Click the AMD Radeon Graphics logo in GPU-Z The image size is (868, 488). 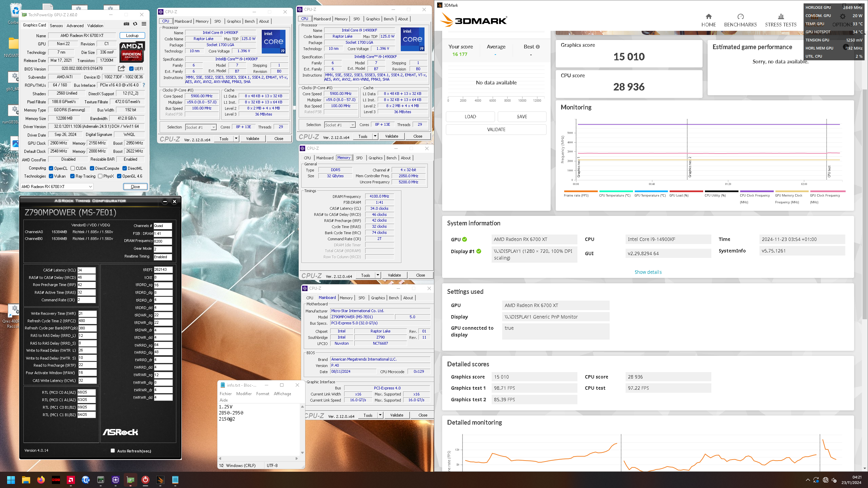pyautogui.click(x=132, y=52)
